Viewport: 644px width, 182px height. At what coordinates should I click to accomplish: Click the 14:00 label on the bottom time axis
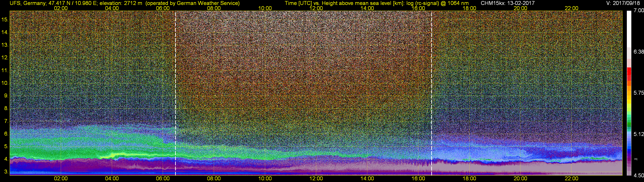[367, 179]
